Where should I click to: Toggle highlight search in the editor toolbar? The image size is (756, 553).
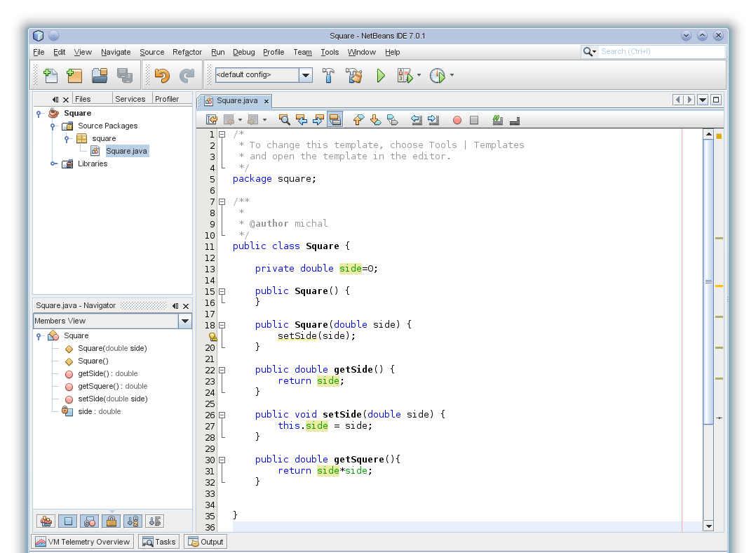(x=335, y=119)
